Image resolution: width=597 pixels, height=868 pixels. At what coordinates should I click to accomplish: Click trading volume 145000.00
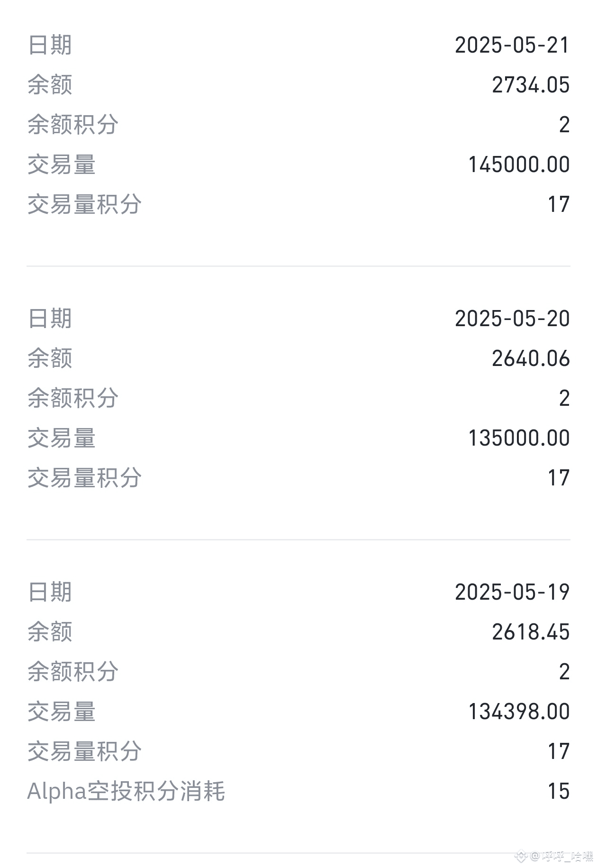tap(519, 165)
